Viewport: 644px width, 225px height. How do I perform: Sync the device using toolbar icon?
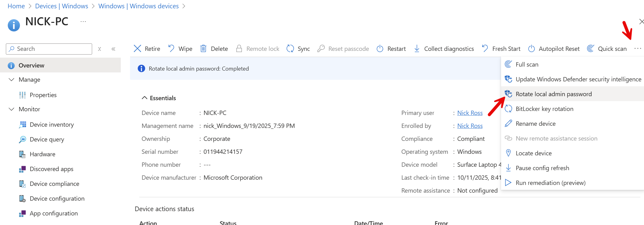coord(290,49)
